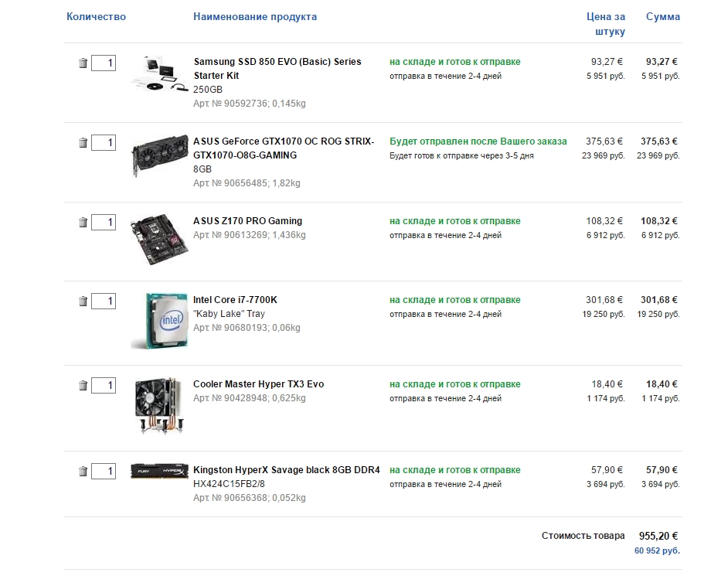Select article text 'Арт № 90428948; 0,625kg'
Image resolution: width=728 pixels, height=576 pixels.
point(250,398)
